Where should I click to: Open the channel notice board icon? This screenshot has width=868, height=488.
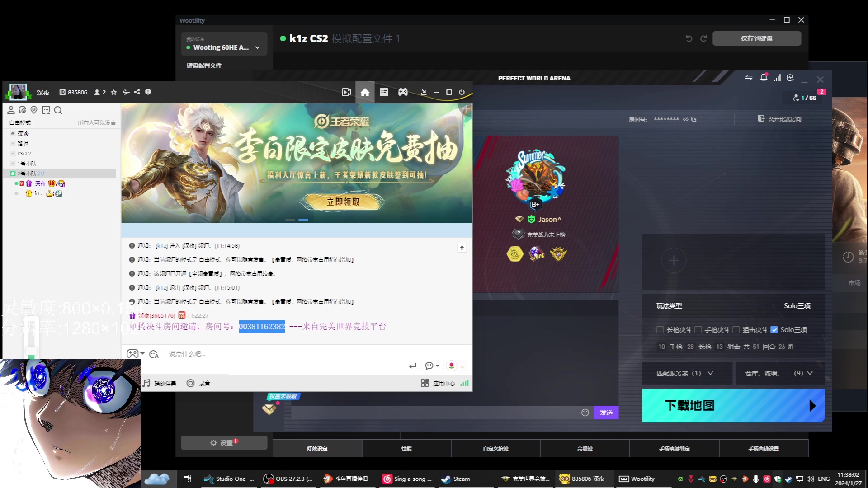pos(46,110)
